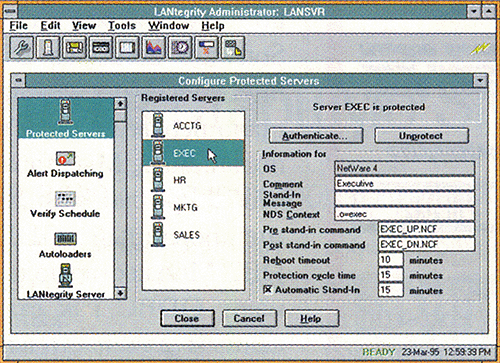Open the Window menu

point(169,26)
